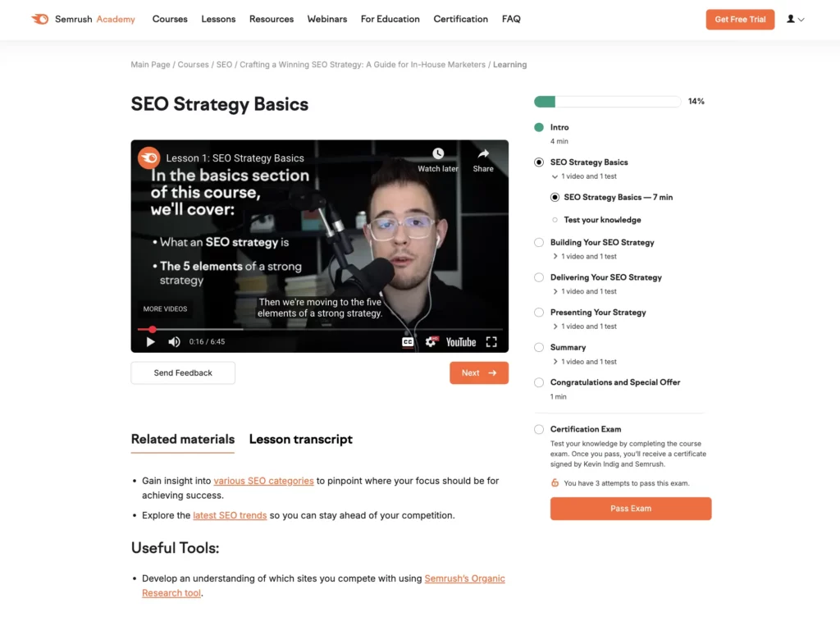
Task: Open the account dropdown in the header
Action: (794, 18)
